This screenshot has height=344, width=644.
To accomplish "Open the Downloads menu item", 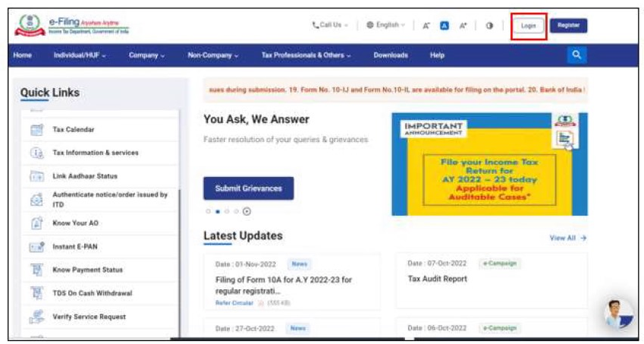I will click(x=391, y=55).
